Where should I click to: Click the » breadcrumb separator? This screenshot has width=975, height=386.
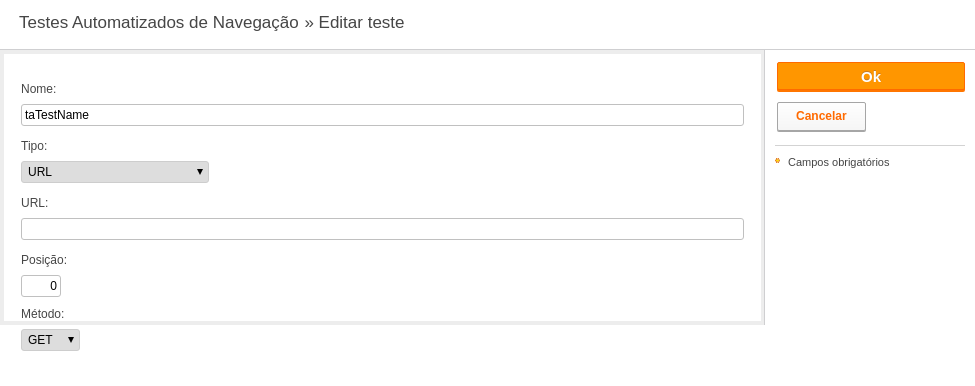tap(308, 23)
